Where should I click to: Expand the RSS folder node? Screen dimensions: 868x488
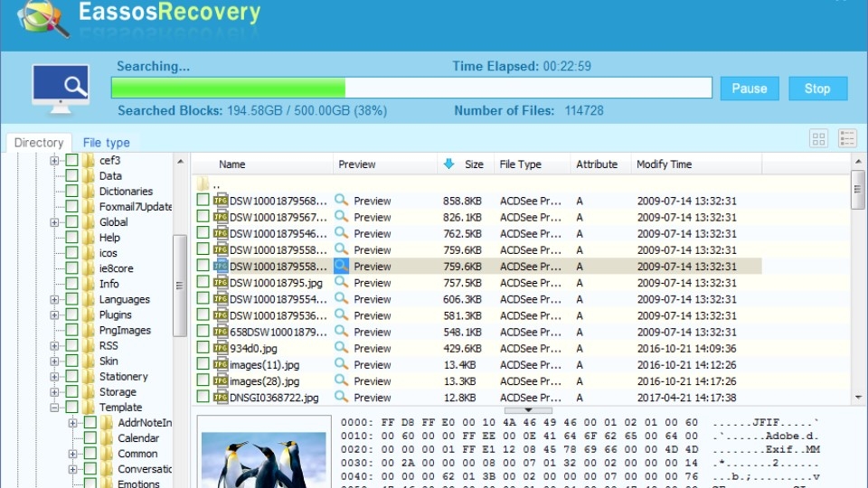pyautogui.click(x=54, y=346)
